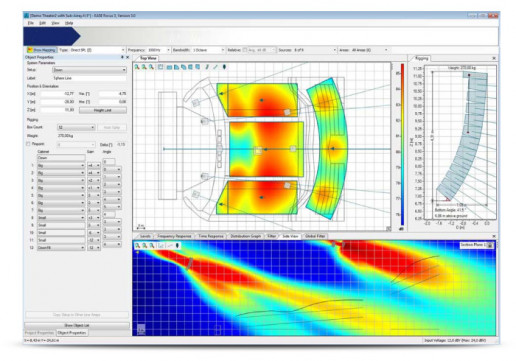Open the Box Count dropdown
516x361 pixels.
(x=76, y=127)
